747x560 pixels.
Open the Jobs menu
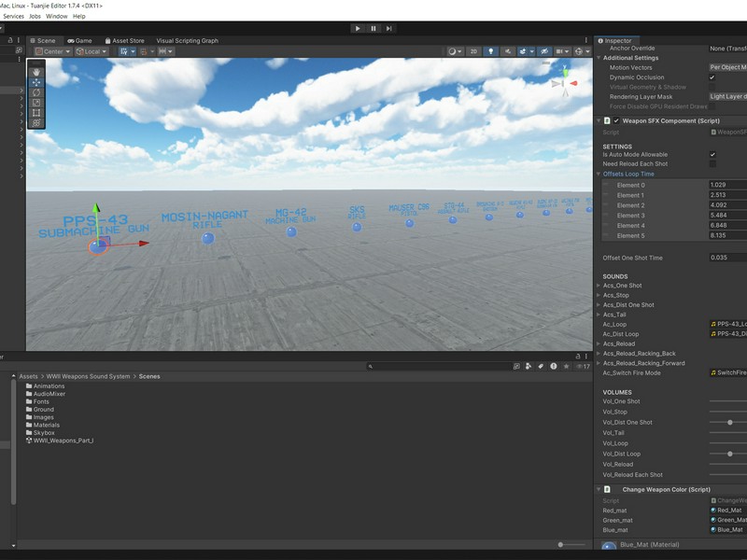coord(35,16)
